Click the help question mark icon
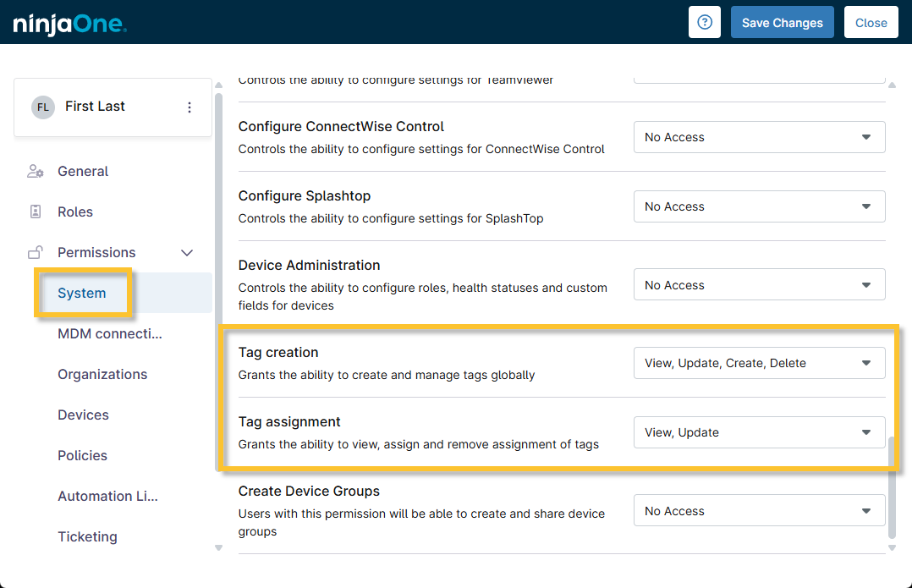The width and height of the screenshot is (912, 588). click(x=705, y=23)
